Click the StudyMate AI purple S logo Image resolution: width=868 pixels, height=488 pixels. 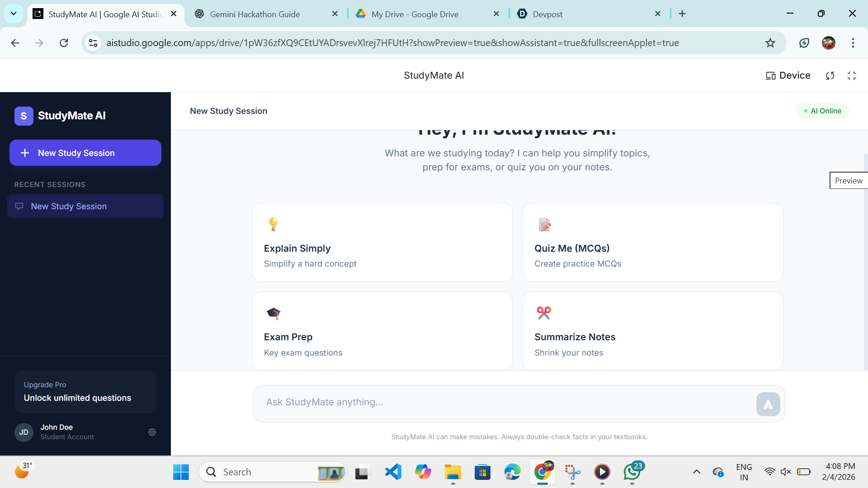24,116
